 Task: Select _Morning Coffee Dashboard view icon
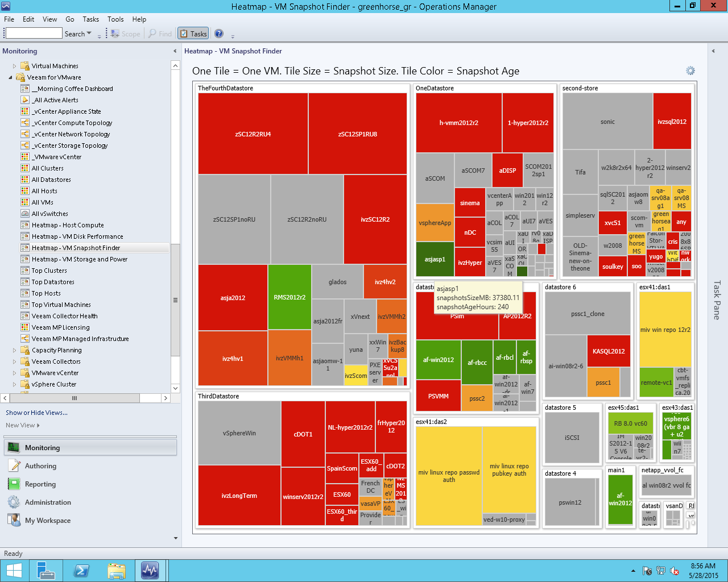[x=25, y=89]
